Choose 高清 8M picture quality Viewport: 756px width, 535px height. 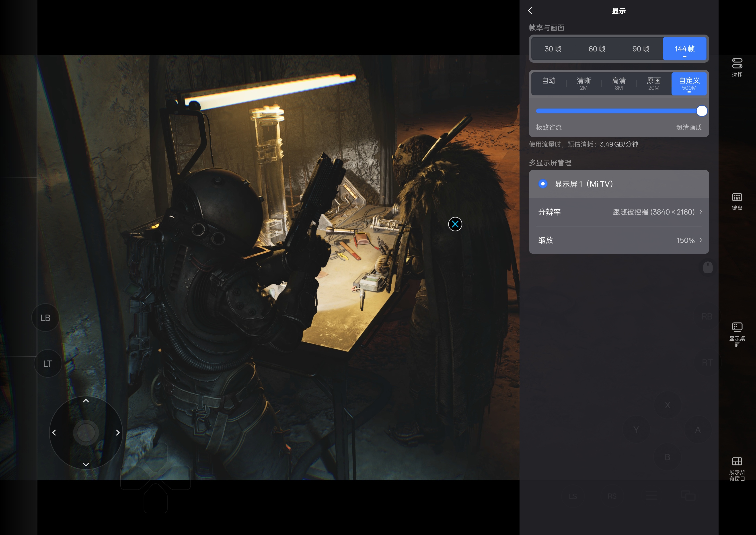[619, 84]
